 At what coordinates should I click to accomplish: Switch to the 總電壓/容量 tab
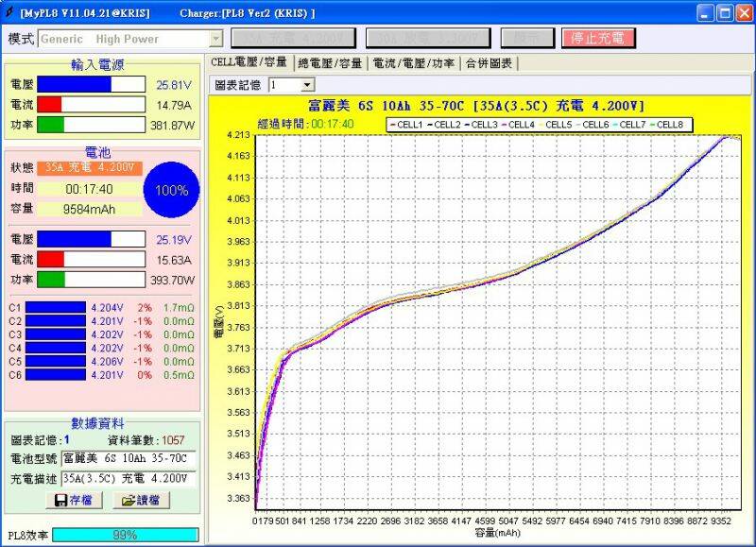[x=330, y=63]
